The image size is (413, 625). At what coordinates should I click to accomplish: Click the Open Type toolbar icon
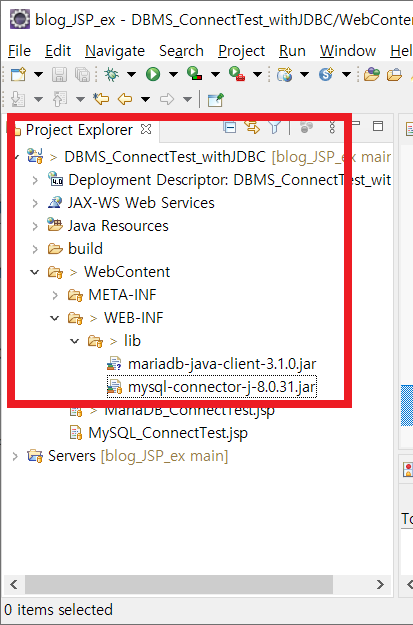(x=372, y=74)
